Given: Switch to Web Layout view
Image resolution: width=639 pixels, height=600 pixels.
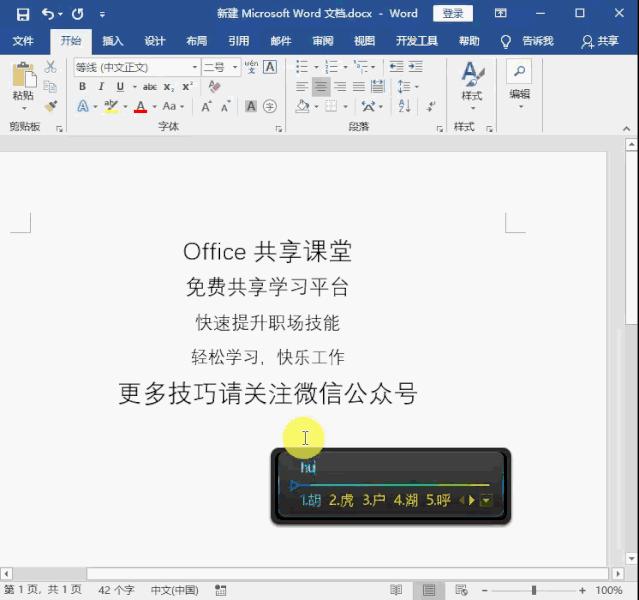Looking at the screenshot, I should coord(461,590).
